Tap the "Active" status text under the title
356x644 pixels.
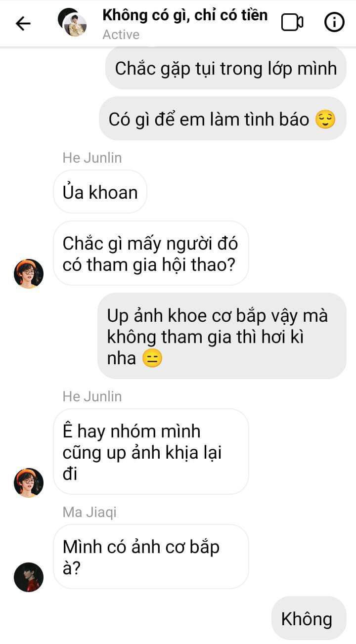point(121,35)
